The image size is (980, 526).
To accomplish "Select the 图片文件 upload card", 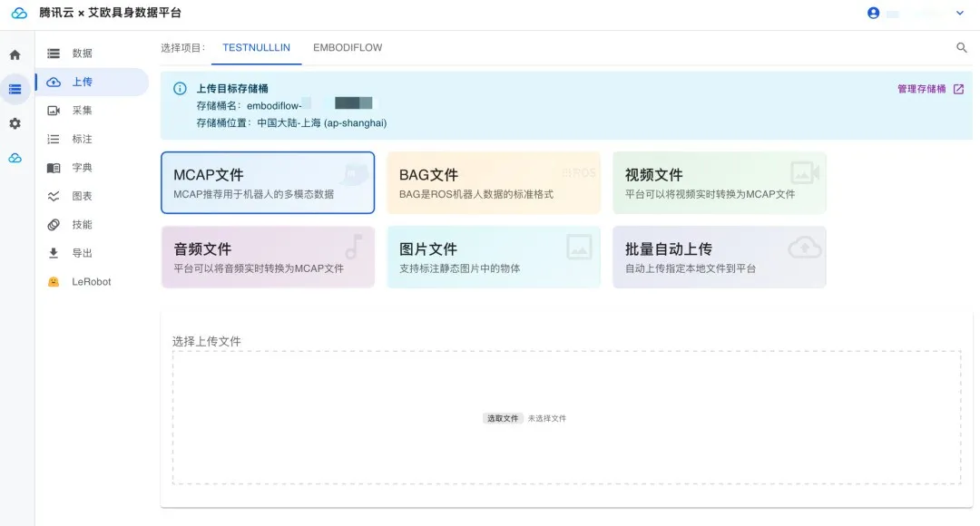I will (494, 257).
